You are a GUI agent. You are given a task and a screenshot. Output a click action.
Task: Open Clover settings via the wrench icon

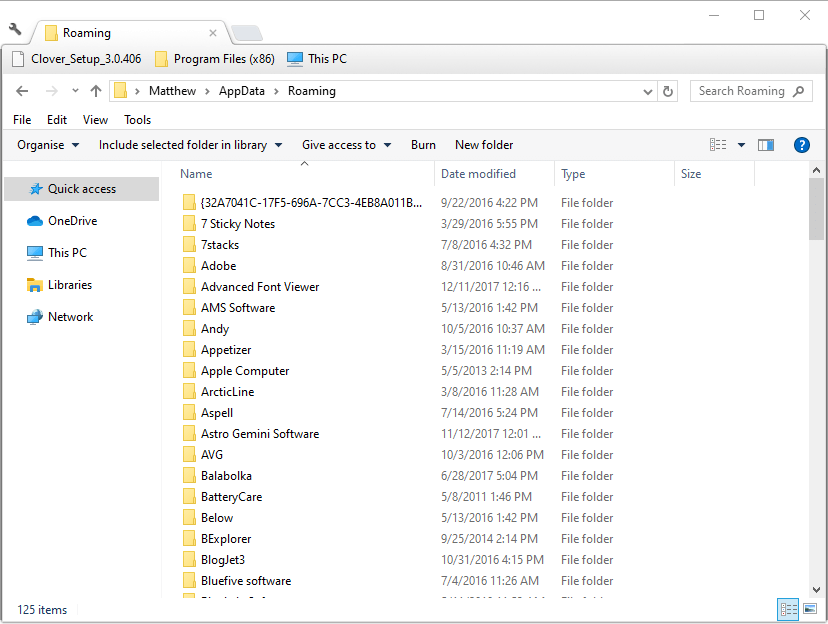[14, 31]
